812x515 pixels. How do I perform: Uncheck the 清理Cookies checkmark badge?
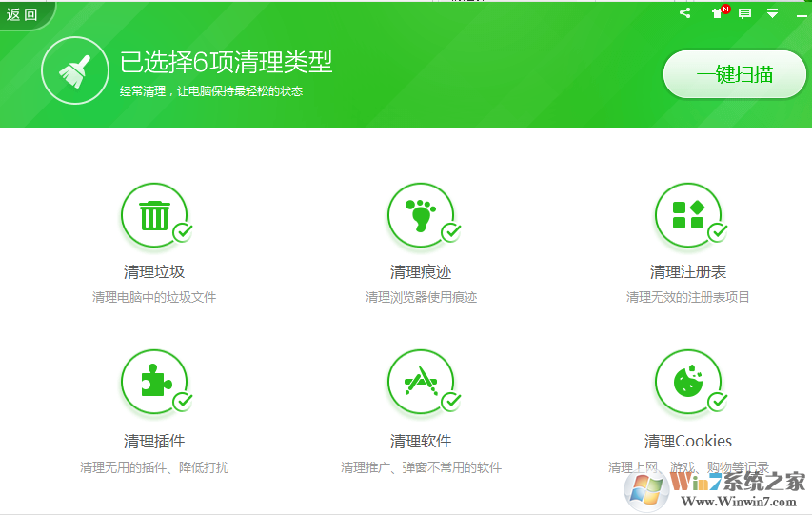[x=718, y=402]
